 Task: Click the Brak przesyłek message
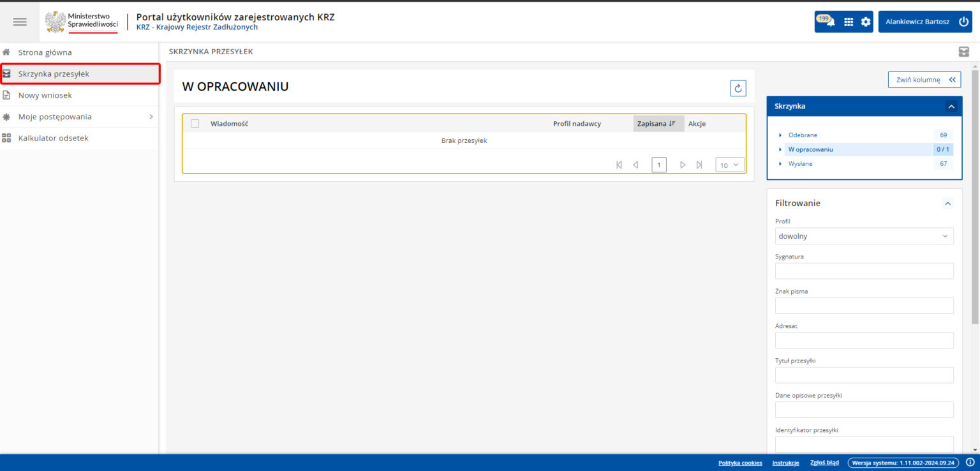pyautogui.click(x=464, y=140)
